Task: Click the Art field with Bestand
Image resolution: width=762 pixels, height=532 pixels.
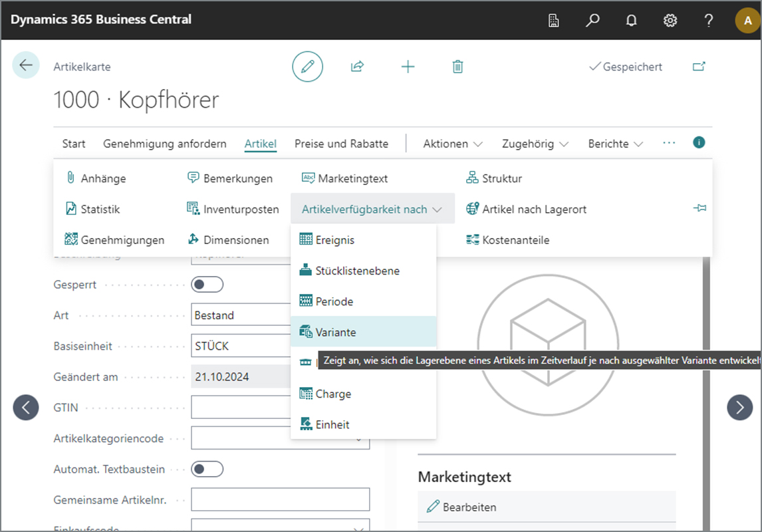Action: (241, 315)
